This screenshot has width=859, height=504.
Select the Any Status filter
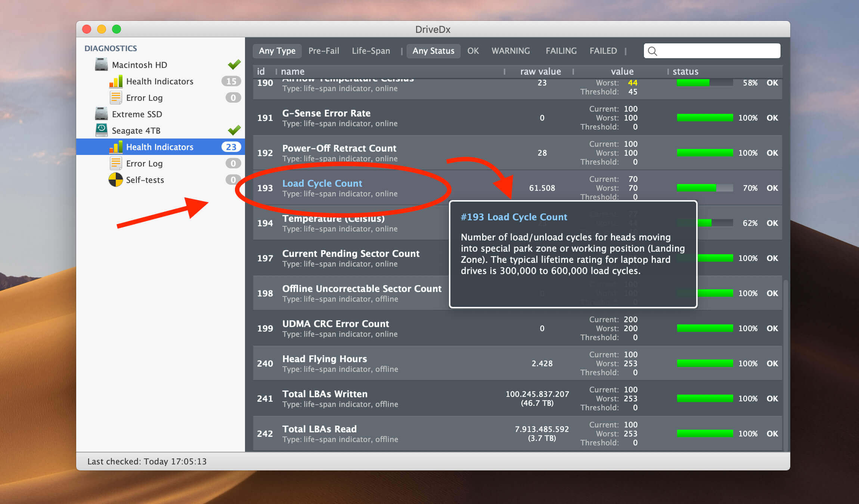click(x=433, y=51)
